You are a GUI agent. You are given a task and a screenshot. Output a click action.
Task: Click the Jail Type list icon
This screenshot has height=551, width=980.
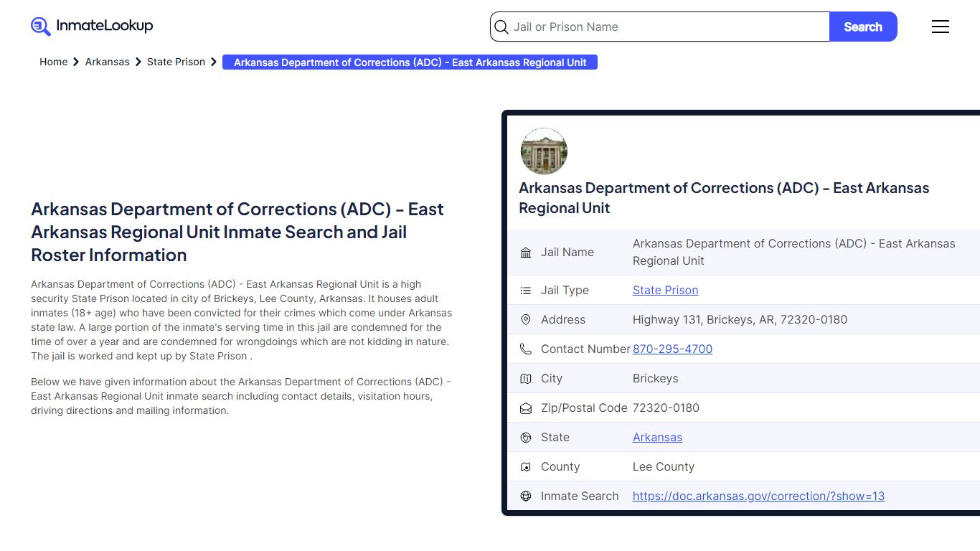(526, 291)
